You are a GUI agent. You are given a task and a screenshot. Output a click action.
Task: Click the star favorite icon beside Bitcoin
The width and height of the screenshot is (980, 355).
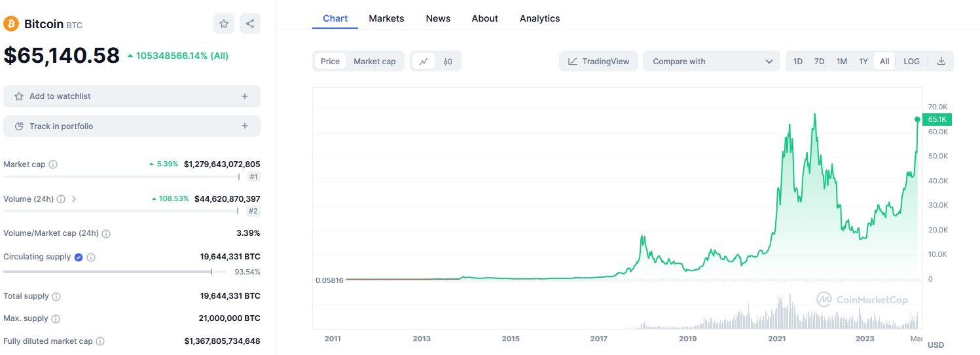click(x=224, y=24)
